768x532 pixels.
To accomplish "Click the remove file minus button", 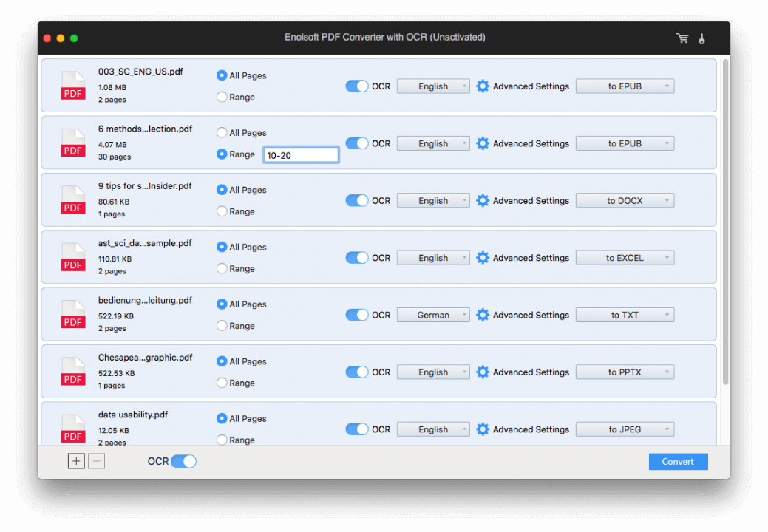I will pos(96,461).
